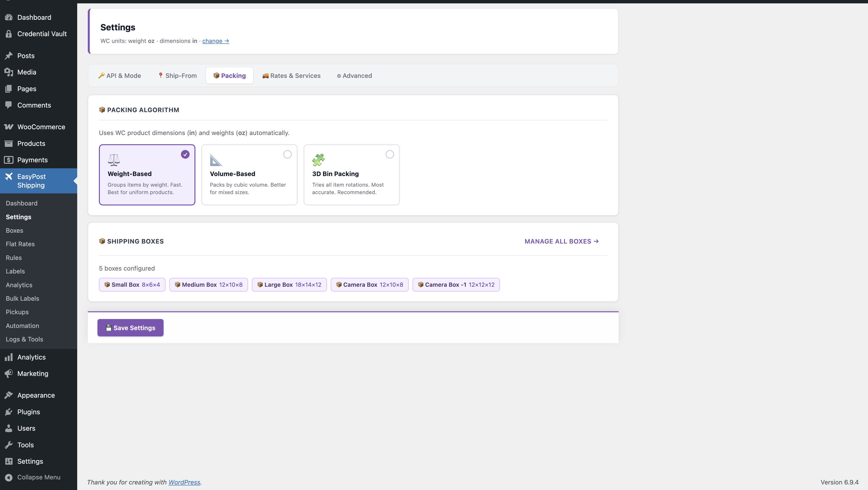This screenshot has height=490, width=868.
Task: Click the Tools wrench icon
Action: pyautogui.click(x=9, y=445)
